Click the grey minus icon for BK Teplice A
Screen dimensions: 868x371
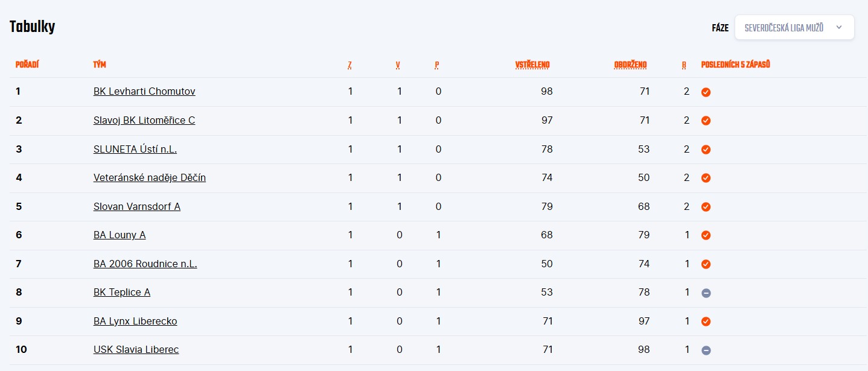click(x=706, y=293)
